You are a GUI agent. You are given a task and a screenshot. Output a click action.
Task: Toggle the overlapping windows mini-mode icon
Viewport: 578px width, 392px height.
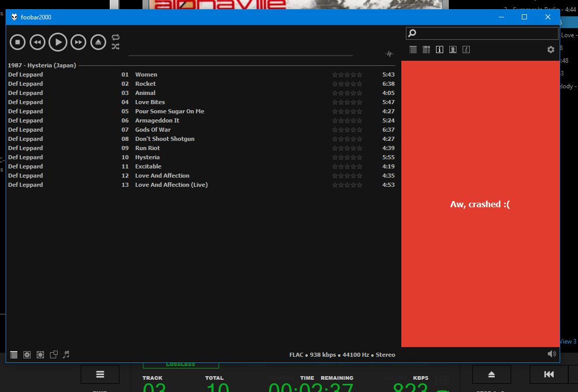[54, 354]
